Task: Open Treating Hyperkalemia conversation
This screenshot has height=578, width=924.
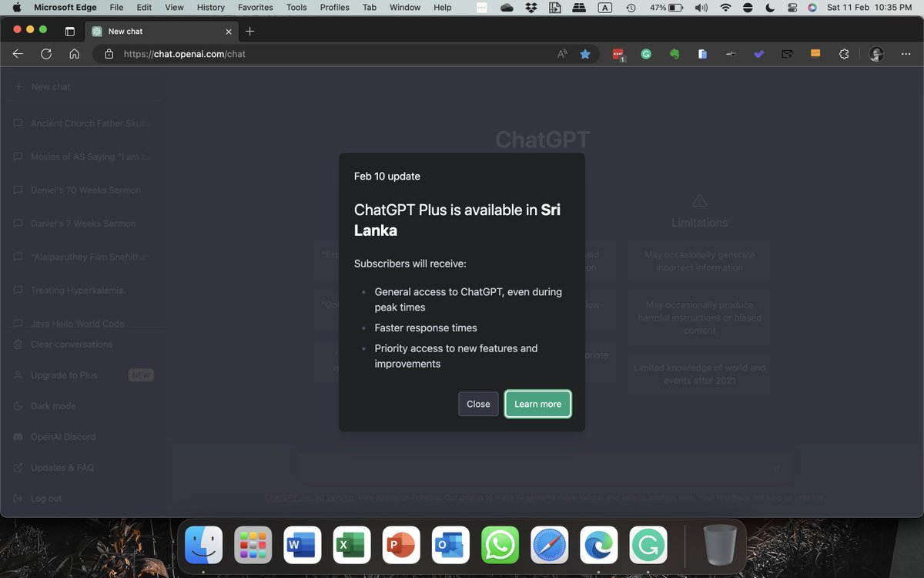Action: click(x=83, y=291)
